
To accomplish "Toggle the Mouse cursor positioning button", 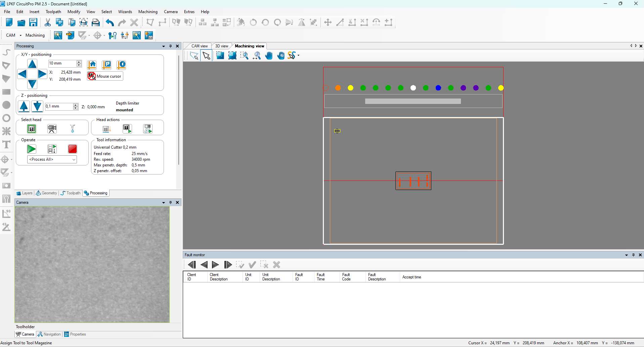I will tap(105, 76).
